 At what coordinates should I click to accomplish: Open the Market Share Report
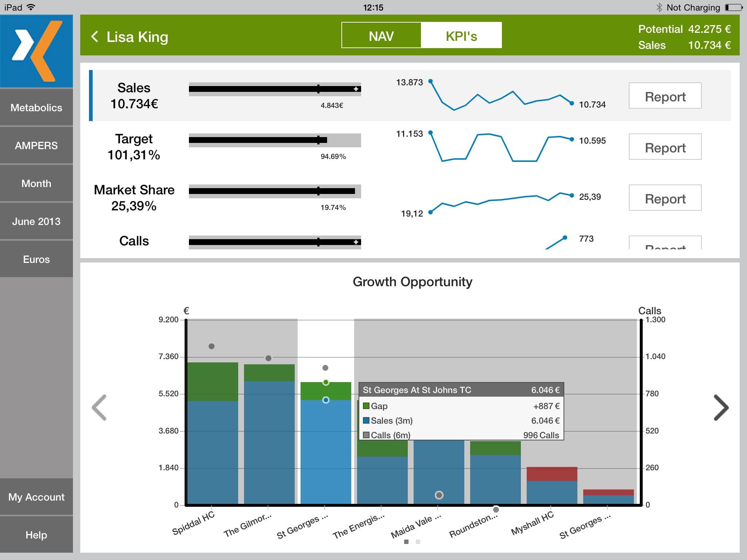(665, 198)
